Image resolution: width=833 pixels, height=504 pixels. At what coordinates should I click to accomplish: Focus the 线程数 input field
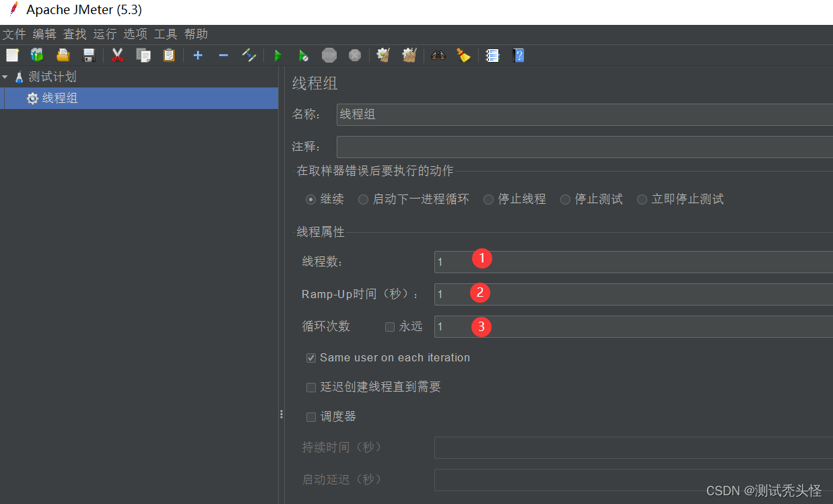(634, 262)
